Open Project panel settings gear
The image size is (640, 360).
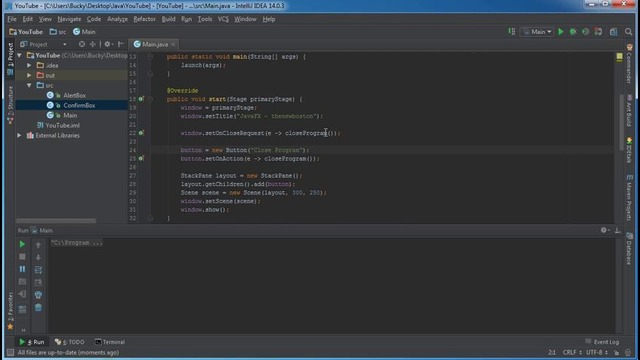click(108, 44)
